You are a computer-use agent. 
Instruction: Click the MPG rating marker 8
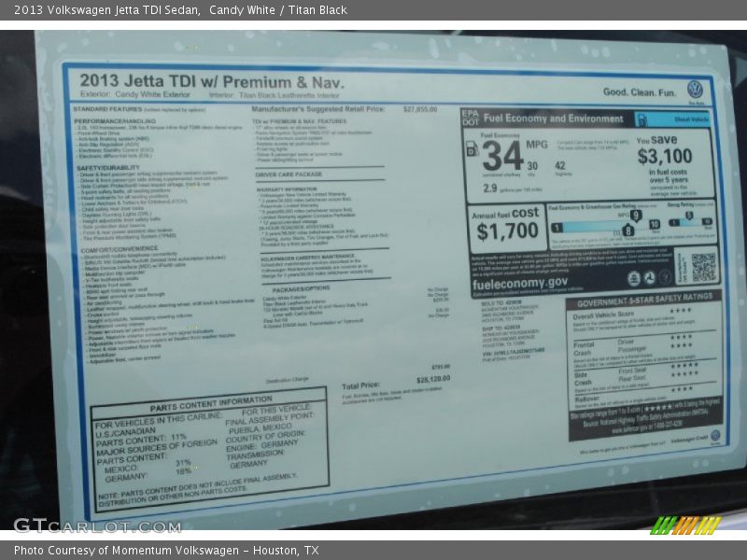tap(628, 231)
